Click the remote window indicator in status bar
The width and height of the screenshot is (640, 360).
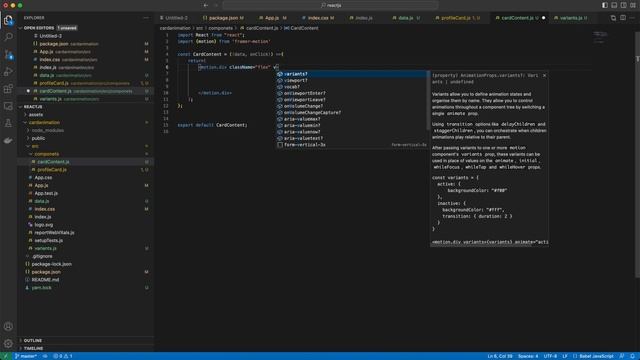coord(6,356)
